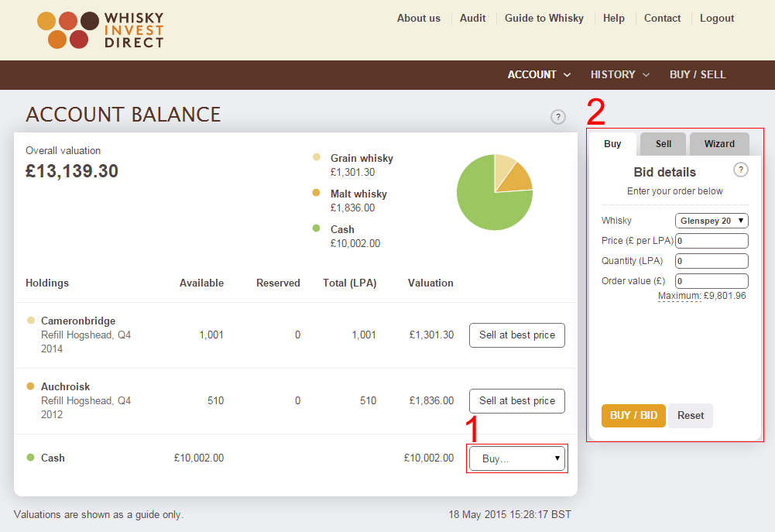Switch to the Wizard tab
775x532 pixels.
[719, 144]
